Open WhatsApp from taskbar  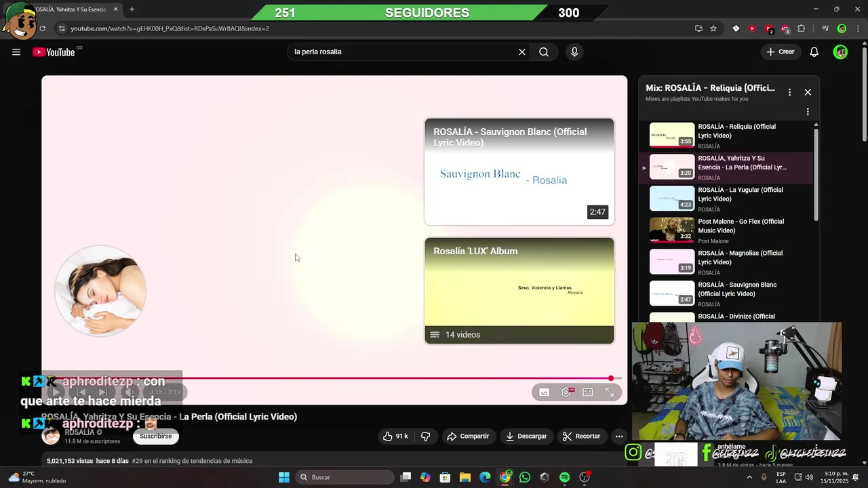pos(525,477)
